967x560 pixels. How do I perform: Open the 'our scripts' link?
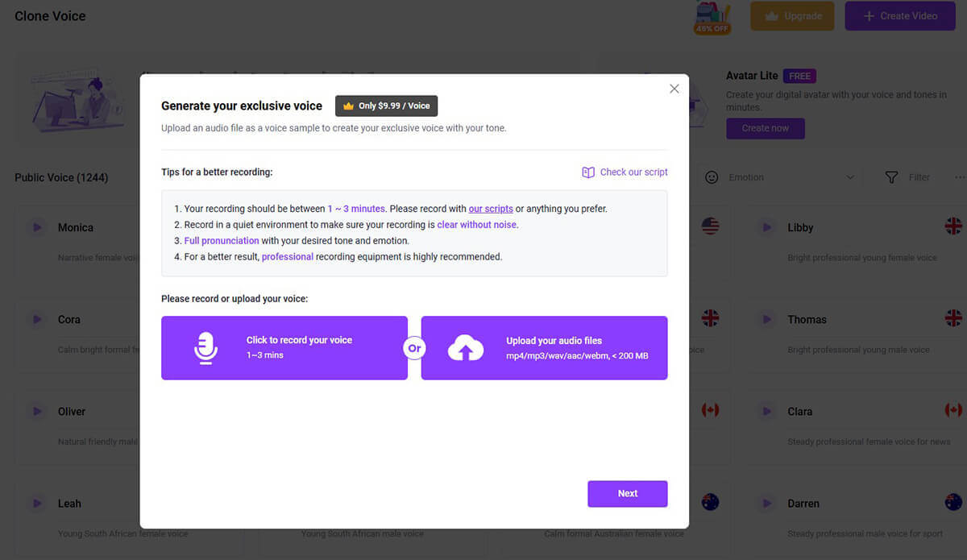[x=490, y=209]
